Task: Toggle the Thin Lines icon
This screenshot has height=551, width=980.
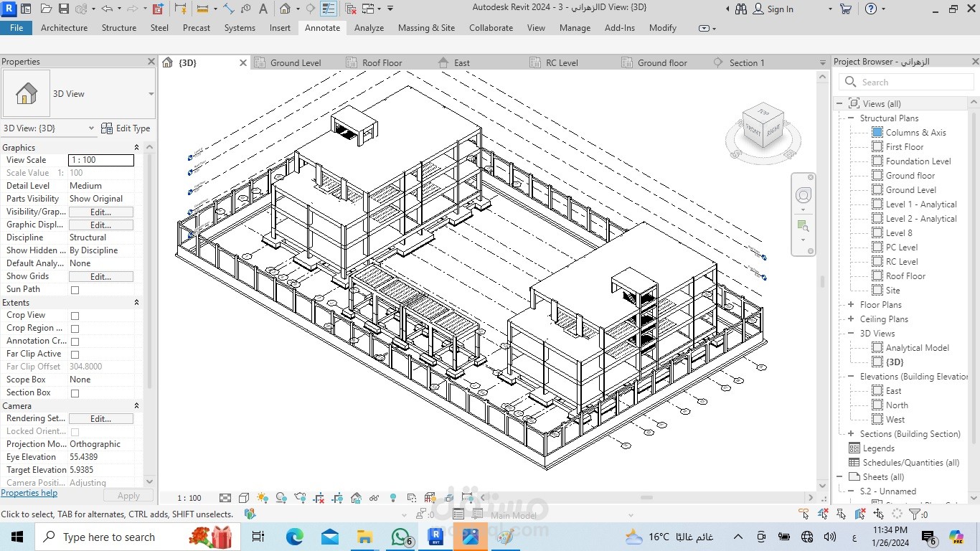Action: click(328, 9)
